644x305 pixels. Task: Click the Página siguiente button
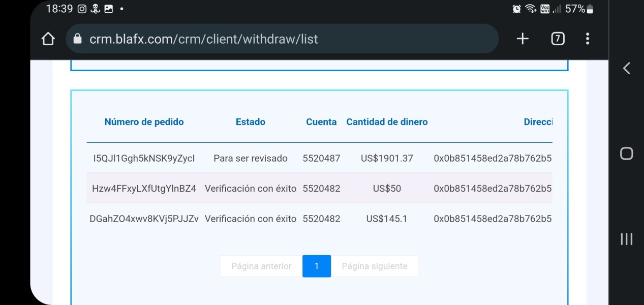click(375, 266)
